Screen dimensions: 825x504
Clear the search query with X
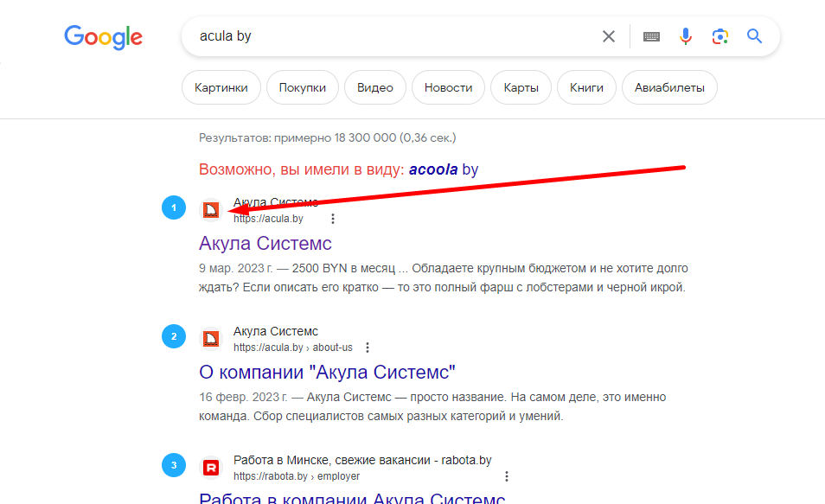[608, 36]
